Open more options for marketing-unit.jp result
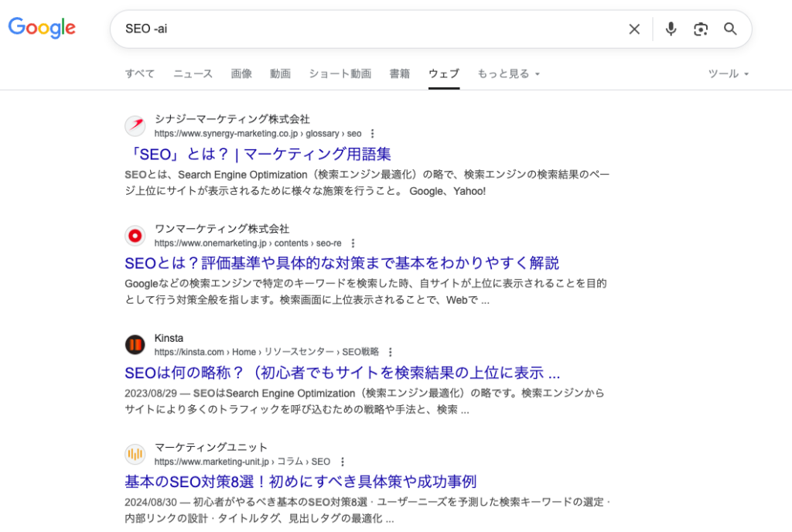Viewport: 792px width, 532px height. pyautogui.click(x=343, y=462)
